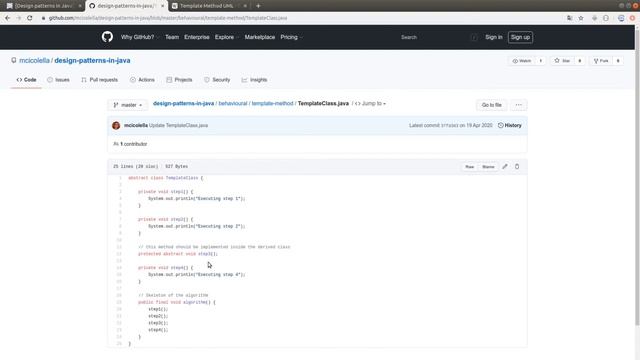Reload the page with refresh icon
Screen dimensions: 640x360
point(30,18)
